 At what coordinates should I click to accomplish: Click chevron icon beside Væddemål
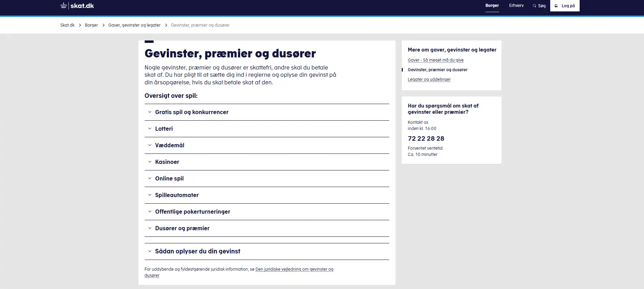pyautogui.click(x=150, y=145)
